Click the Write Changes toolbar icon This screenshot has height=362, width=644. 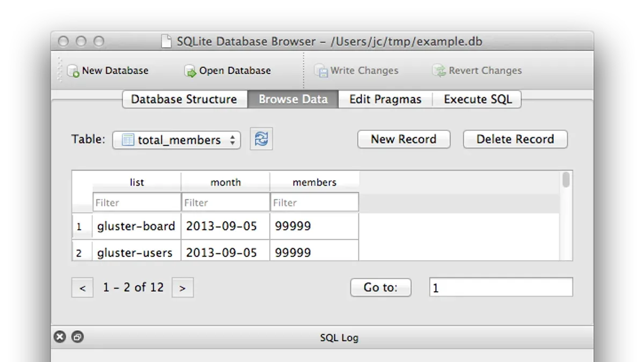coord(321,71)
